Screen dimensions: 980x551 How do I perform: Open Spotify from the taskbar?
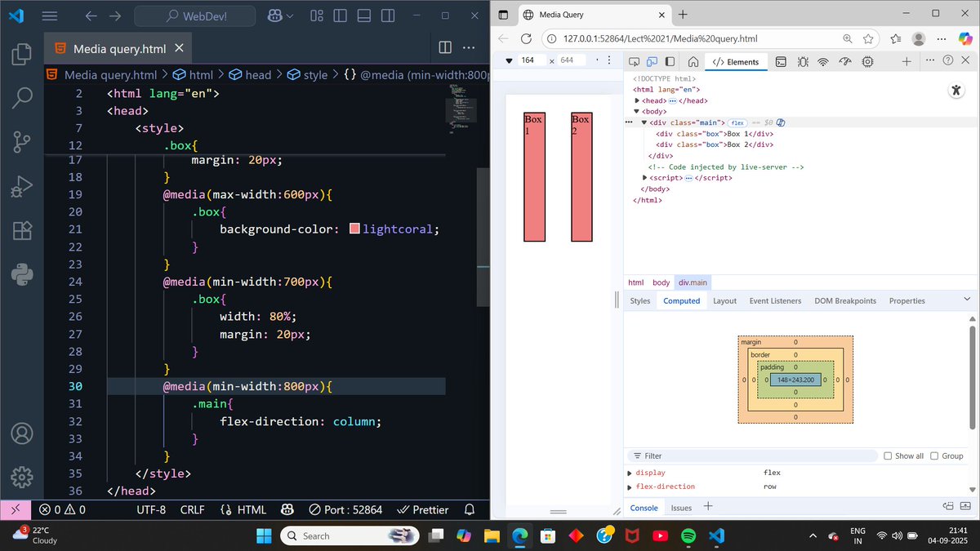pyautogui.click(x=688, y=535)
